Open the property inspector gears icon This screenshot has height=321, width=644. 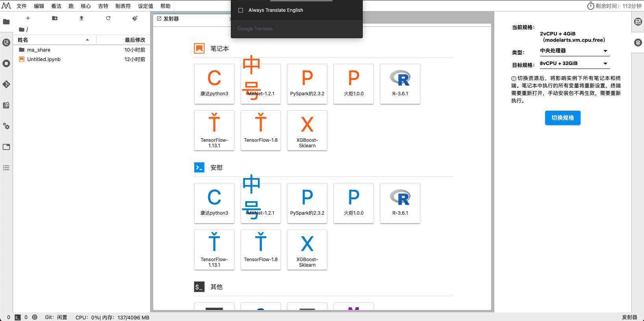pos(6,126)
